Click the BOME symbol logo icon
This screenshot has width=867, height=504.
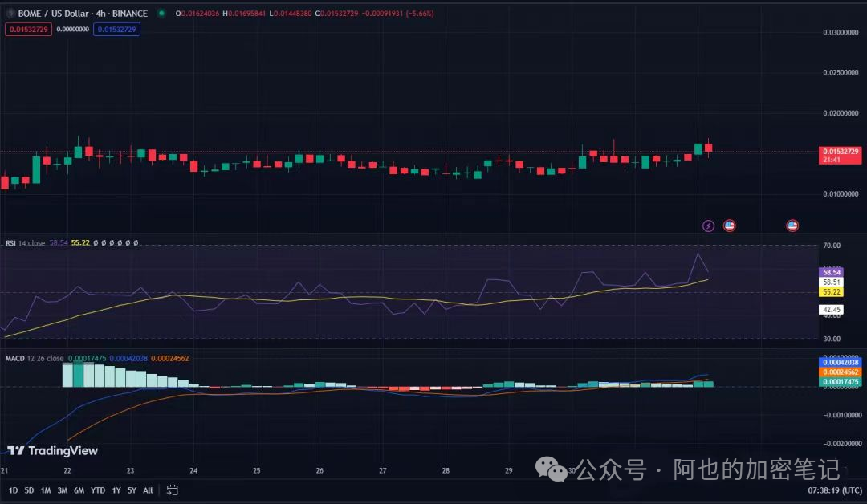point(10,14)
